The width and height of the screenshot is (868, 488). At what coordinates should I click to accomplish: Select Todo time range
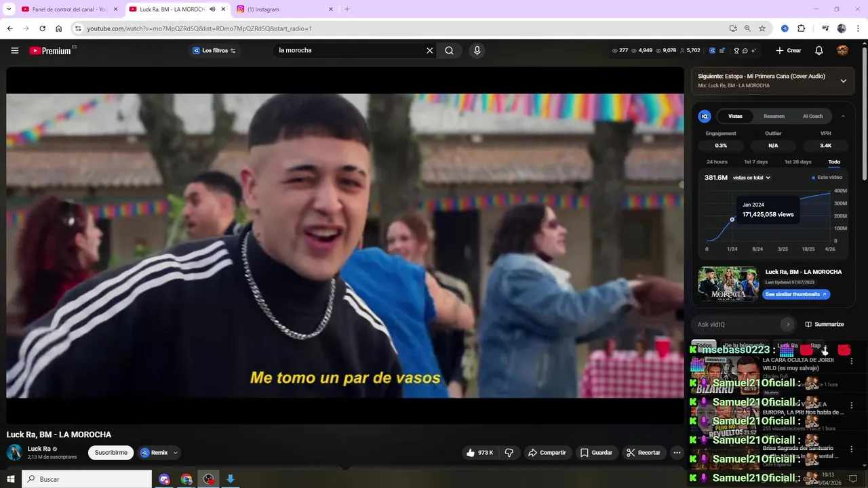tap(834, 162)
